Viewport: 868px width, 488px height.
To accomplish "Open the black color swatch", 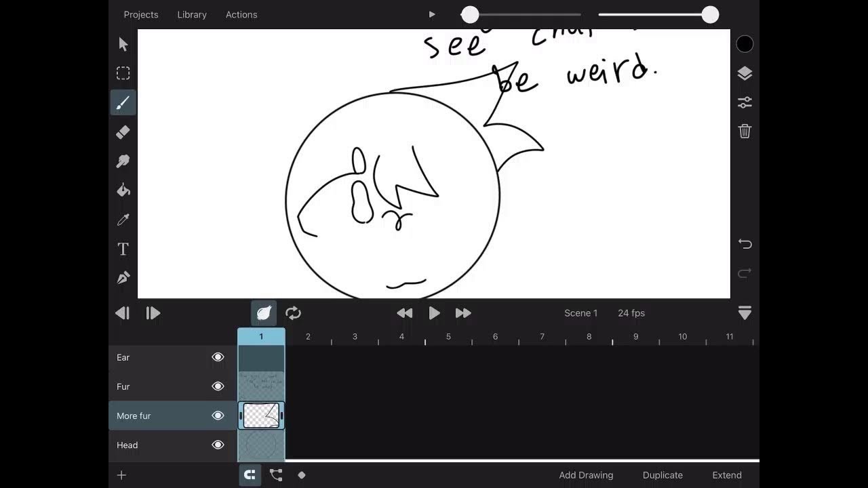I will pos(745,44).
